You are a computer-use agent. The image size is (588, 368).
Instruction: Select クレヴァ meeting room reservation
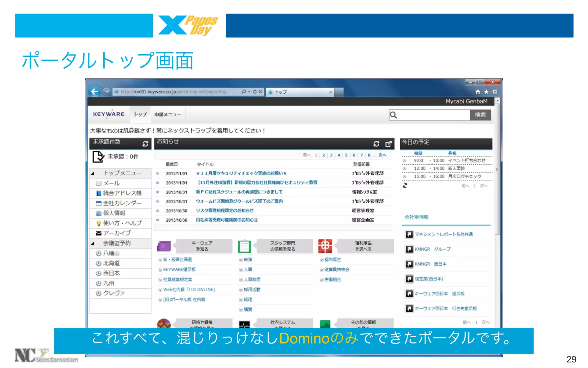click(x=120, y=293)
